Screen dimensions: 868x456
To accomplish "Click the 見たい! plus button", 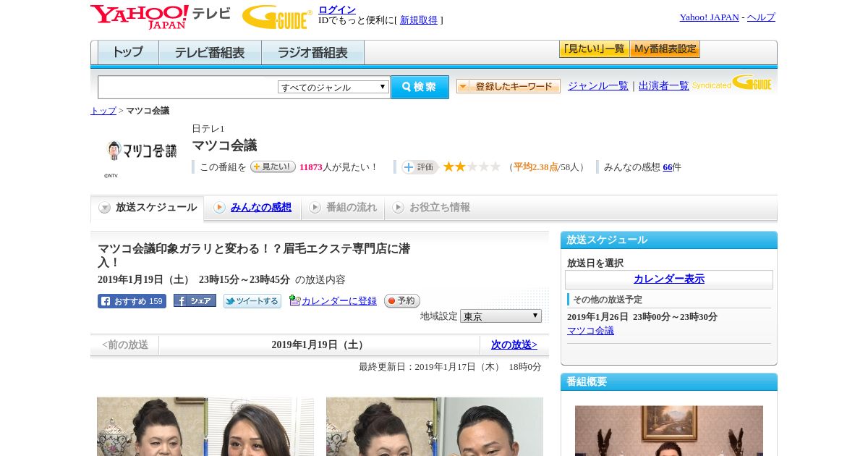I will click(273, 166).
